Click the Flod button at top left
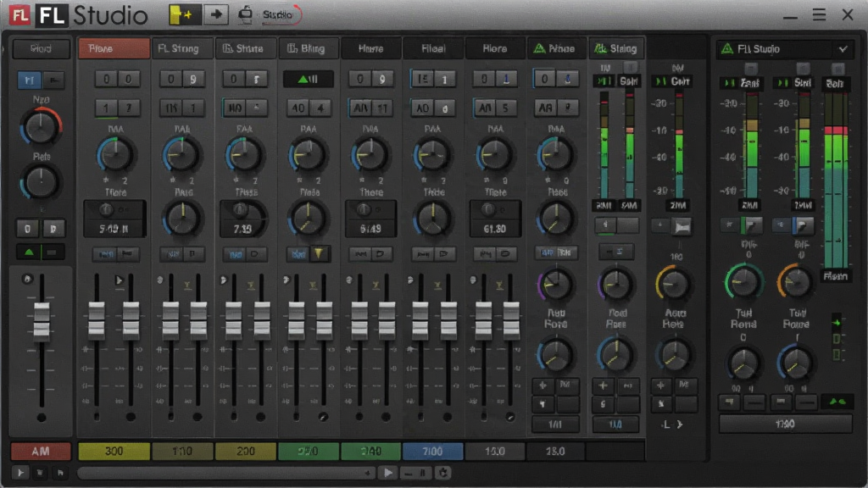 [x=41, y=48]
